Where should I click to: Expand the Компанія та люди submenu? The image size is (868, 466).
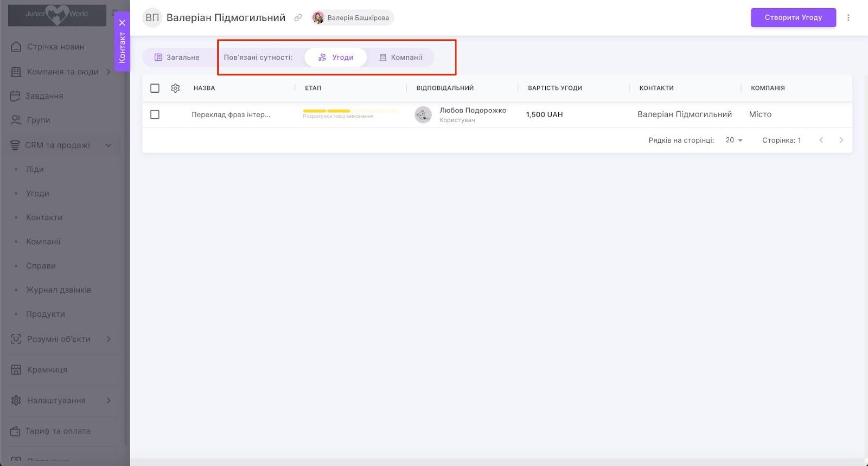click(x=108, y=72)
